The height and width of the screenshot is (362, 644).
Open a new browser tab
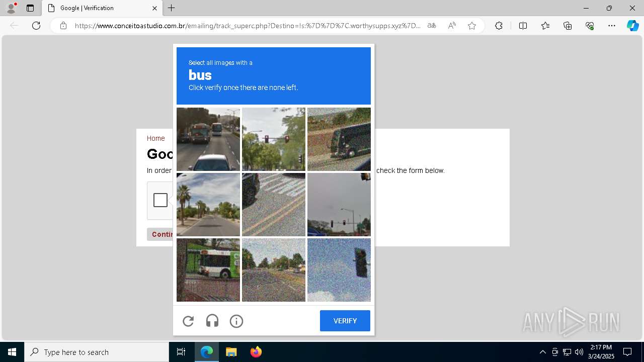click(x=172, y=8)
